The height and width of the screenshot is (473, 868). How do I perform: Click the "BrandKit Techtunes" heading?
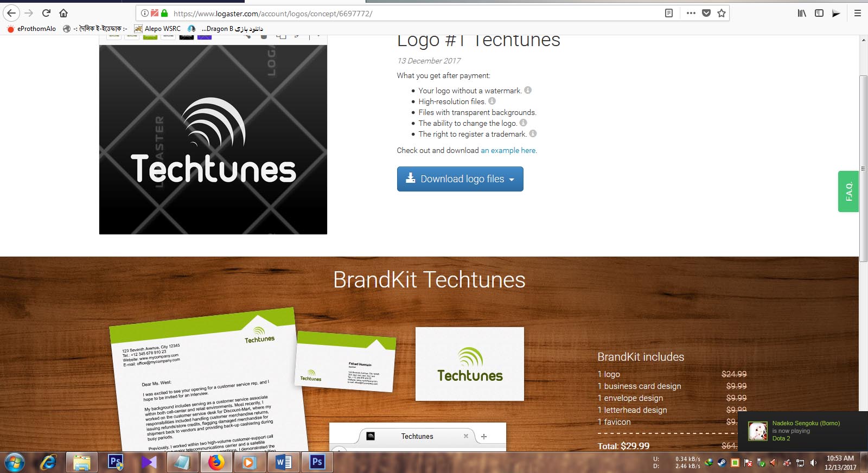pyautogui.click(x=429, y=280)
